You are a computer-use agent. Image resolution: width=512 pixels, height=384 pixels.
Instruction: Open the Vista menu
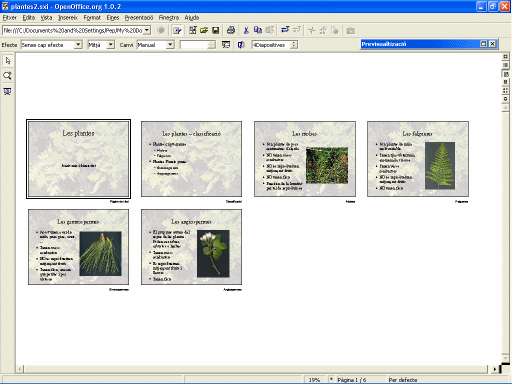(46, 18)
